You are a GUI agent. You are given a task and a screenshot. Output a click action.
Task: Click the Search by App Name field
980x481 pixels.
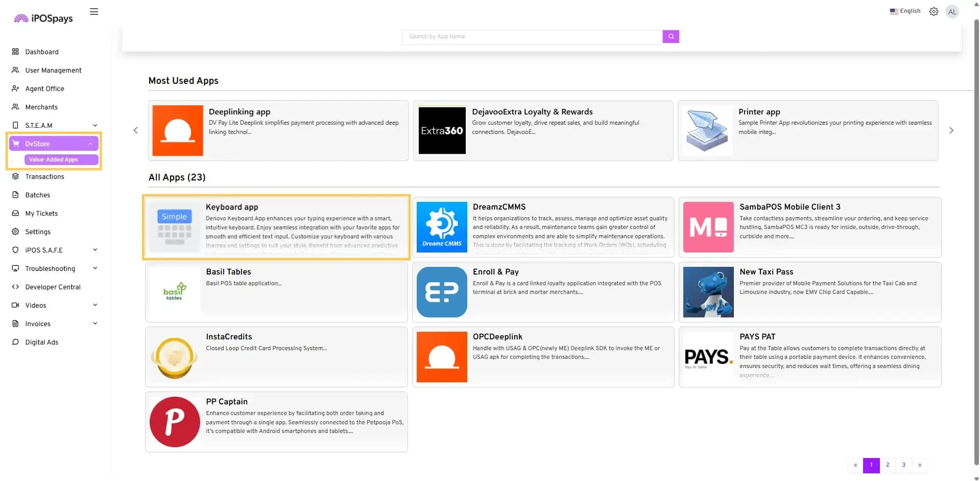click(531, 36)
